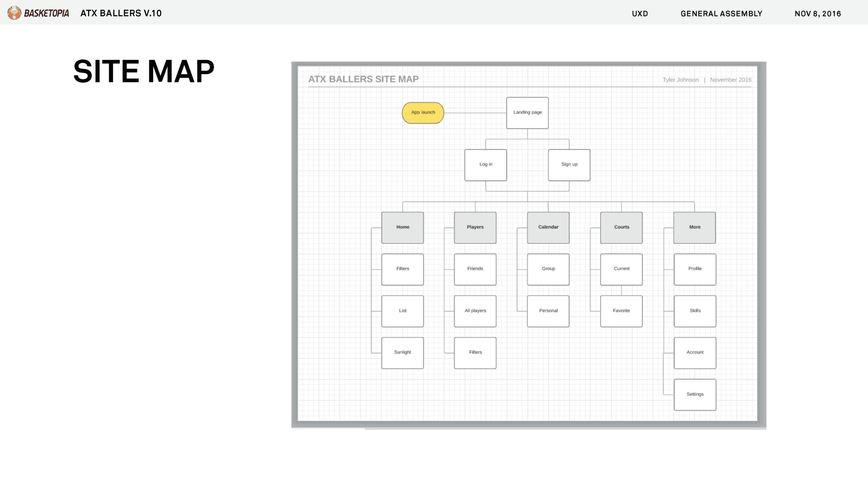Click the ATX BALLERS SITE MAP diagram heading

pyautogui.click(x=363, y=79)
